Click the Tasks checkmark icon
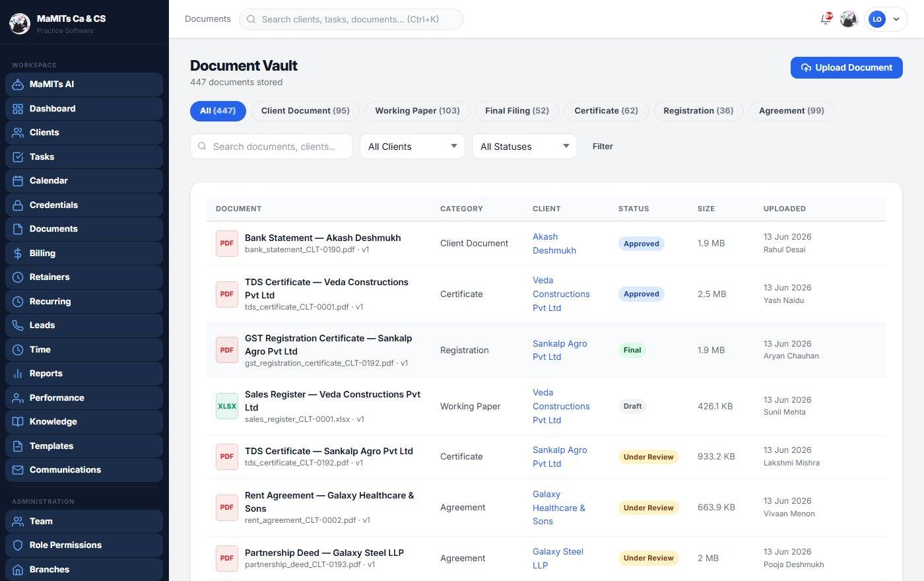Viewport: 924px width, 581px height. pyautogui.click(x=18, y=157)
